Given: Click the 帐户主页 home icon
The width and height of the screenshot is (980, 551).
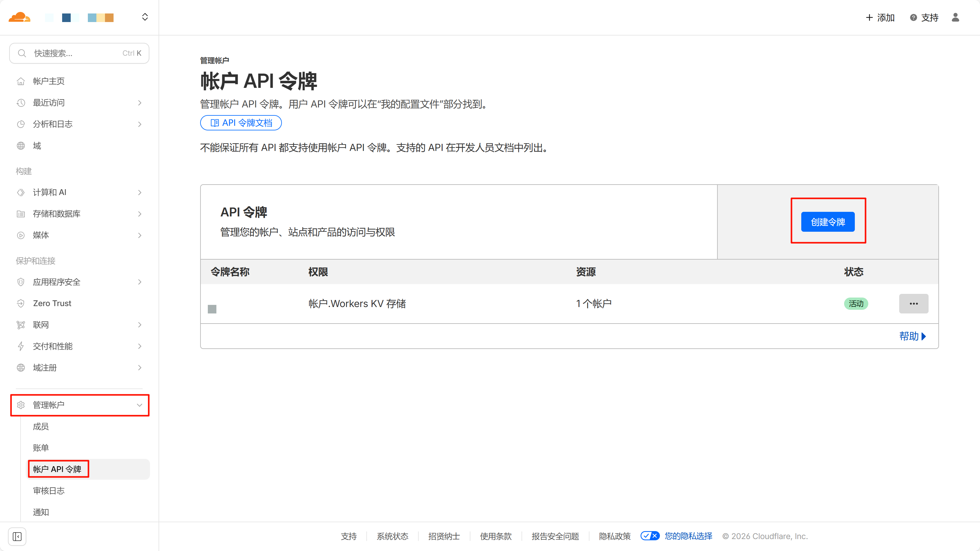Looking at the screenshot, I should click(x=21, y=81).
